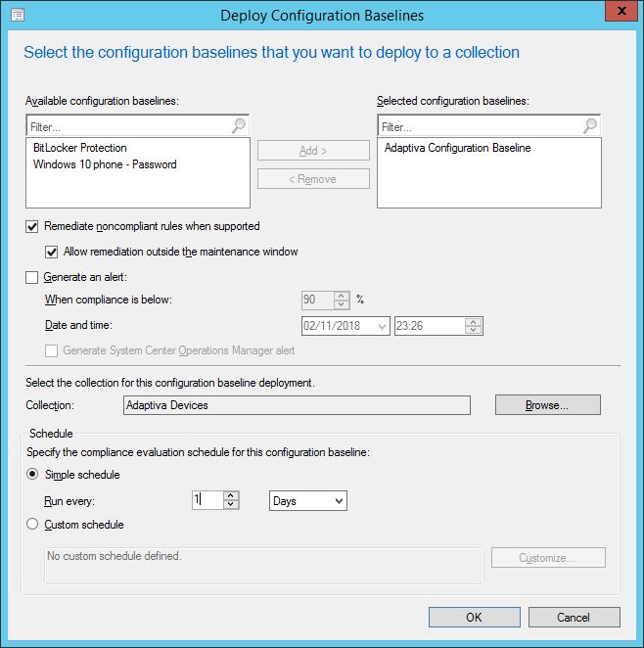This screenshot has width=644, height=648.
Task: Click the < Remove button
Action: coord(313,179)
